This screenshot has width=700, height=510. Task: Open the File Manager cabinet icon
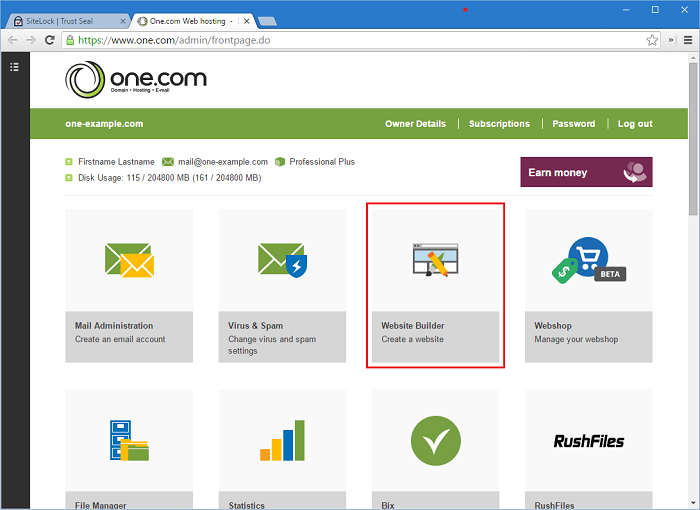click(x=129, y=440)
